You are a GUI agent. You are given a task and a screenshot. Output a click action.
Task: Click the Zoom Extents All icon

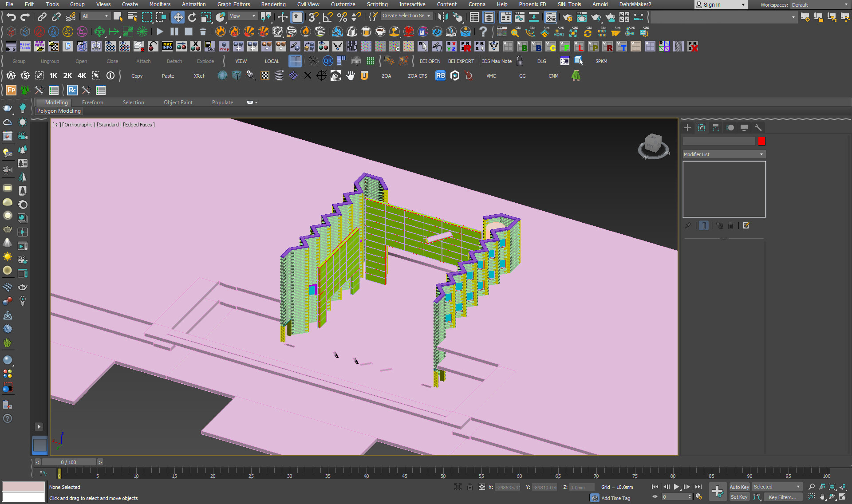[x=843, y=487]
